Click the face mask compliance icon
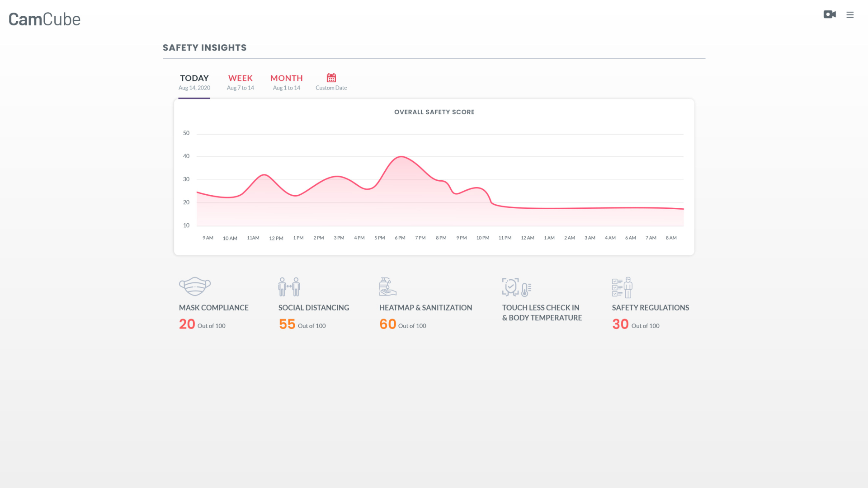The height and width of the screenshot is (488, 868). [x=195, y=286]
